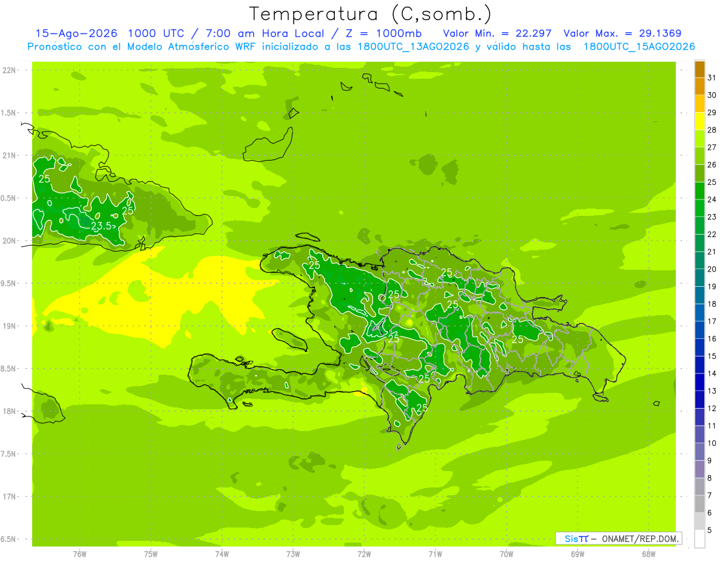Image resolution: width=728 pixels, height=562 pixels.
Task: Pick the colorbar swatch between 29 and 30
Action: tap(699, 104)
